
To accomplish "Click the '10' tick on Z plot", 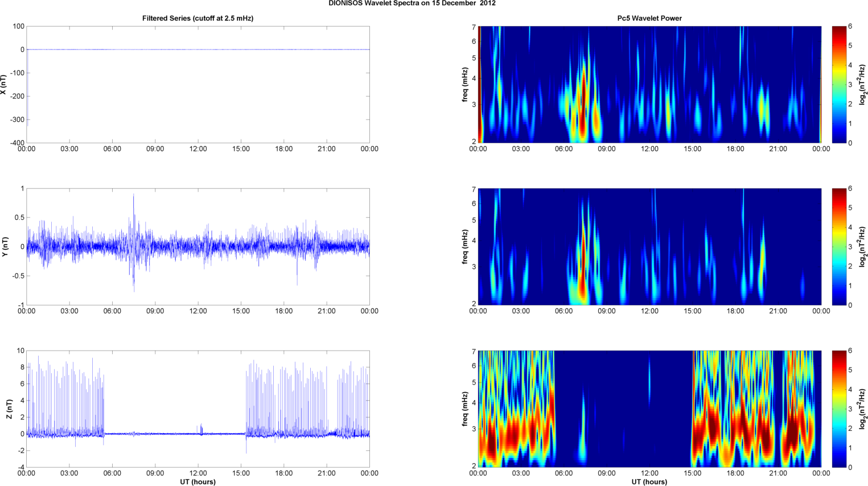I will (x=20, y=351).
